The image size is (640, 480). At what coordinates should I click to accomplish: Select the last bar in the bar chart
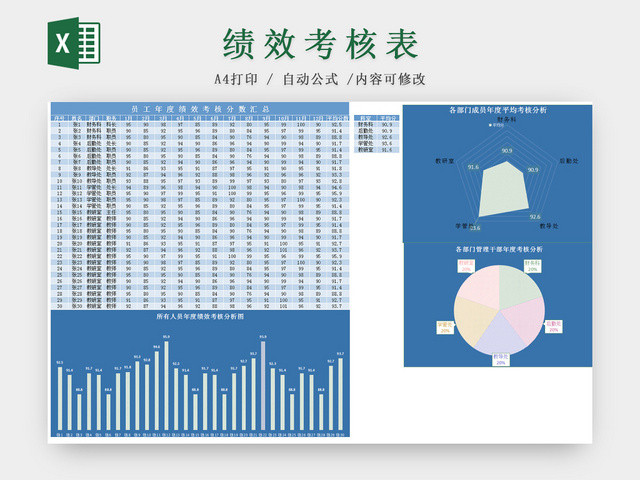pyautogui.click(x=340, y=394)
